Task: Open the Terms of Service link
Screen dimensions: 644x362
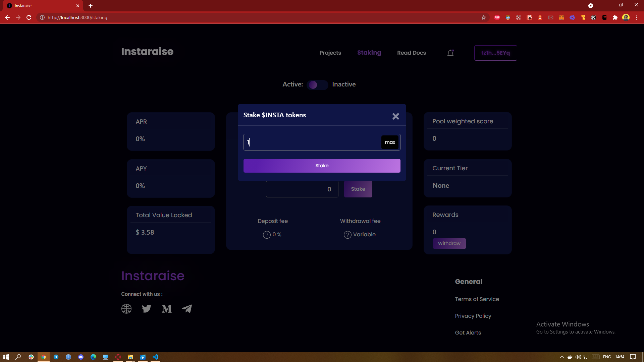Action: coord(477,299)
